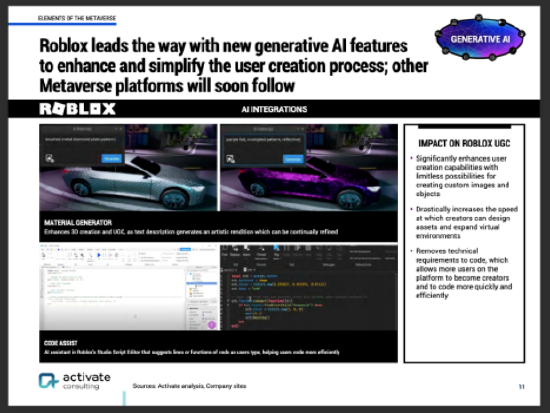The image size is (550, 413).
Task: Open Format Selection dropdown in dark editor
Action: point(261,253)
